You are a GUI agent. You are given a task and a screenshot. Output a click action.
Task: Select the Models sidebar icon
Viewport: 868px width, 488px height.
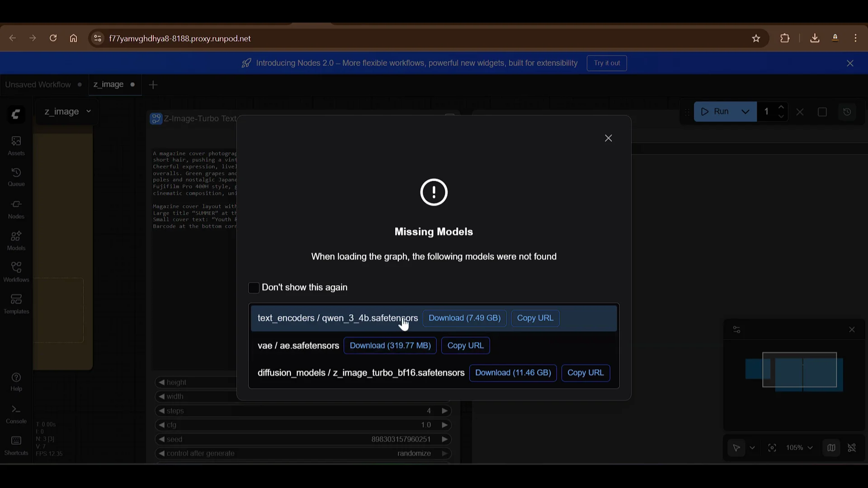point(16,239)
